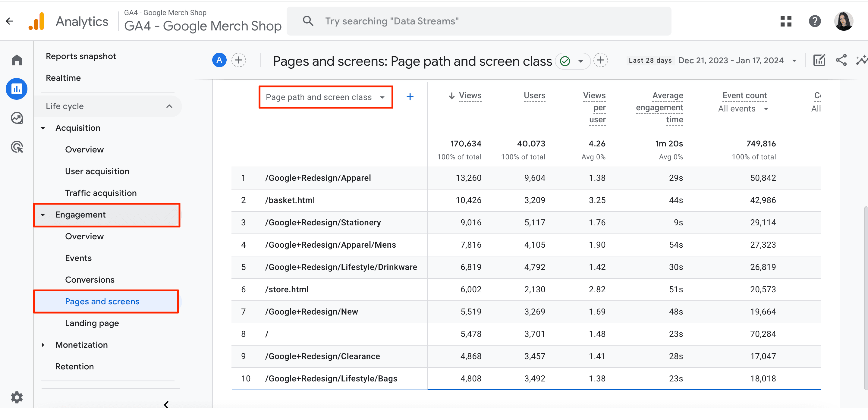The image size is (868, 420).
Task: Click the Analytics bar chart icon
Action: click(38, 20)
